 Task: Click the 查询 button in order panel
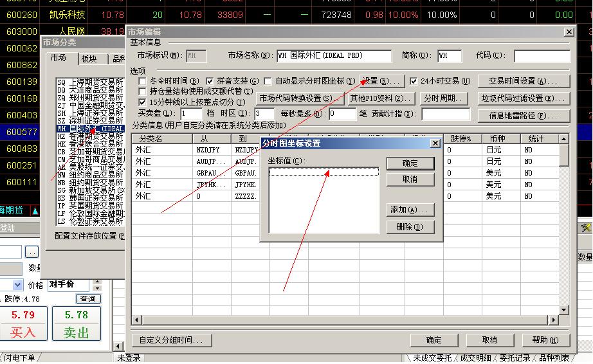tap(89, 298)
